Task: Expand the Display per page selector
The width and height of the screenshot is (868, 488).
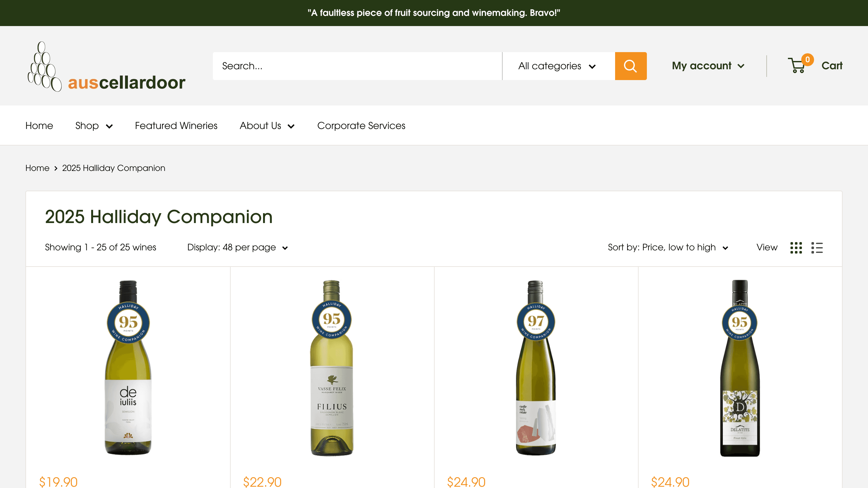Action: [238, 247]
